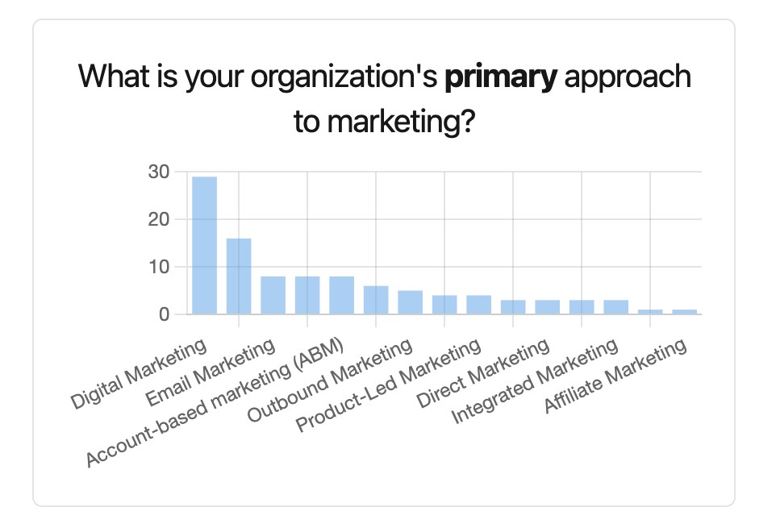Click the Product-Led Marketing bar
This screenshot has height=532, width=776.
478,305
